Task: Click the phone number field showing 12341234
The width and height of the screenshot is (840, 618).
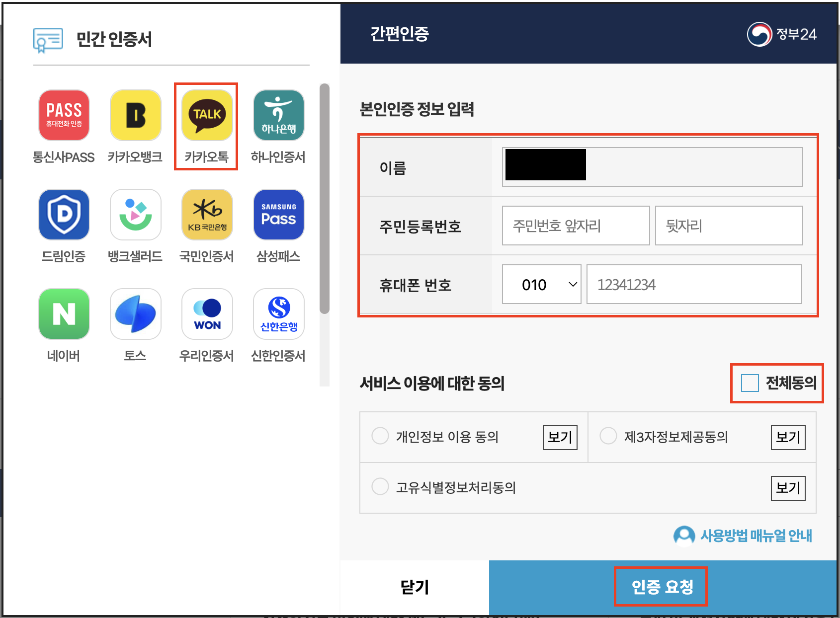Action: [694, 284]
